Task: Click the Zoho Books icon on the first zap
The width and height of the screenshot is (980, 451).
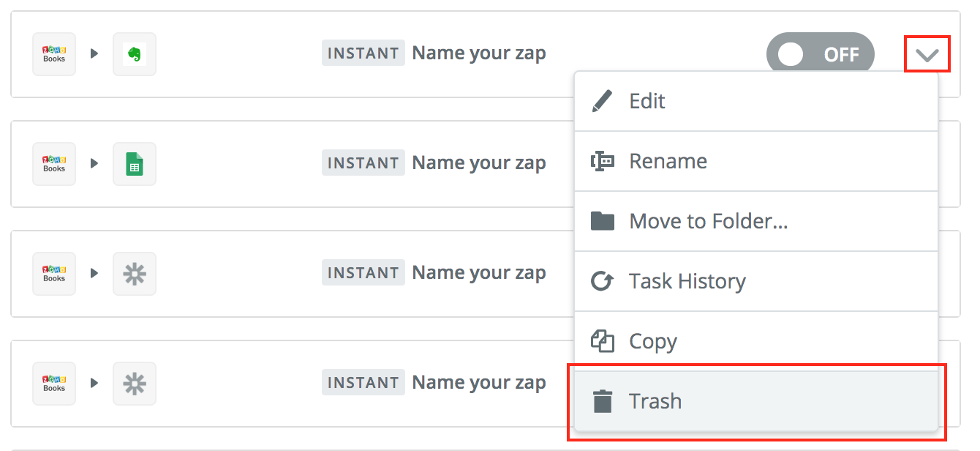Action: [x=53, y=53]
